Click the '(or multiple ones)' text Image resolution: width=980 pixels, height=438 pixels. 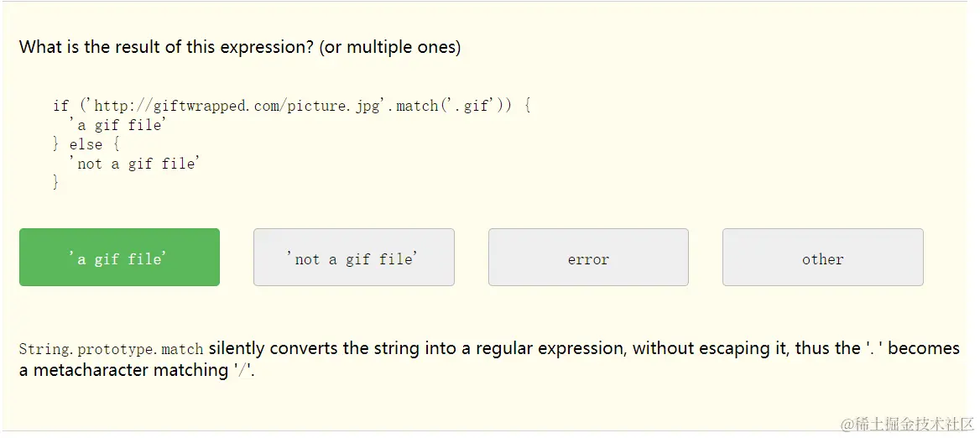(x=390, y=47)
